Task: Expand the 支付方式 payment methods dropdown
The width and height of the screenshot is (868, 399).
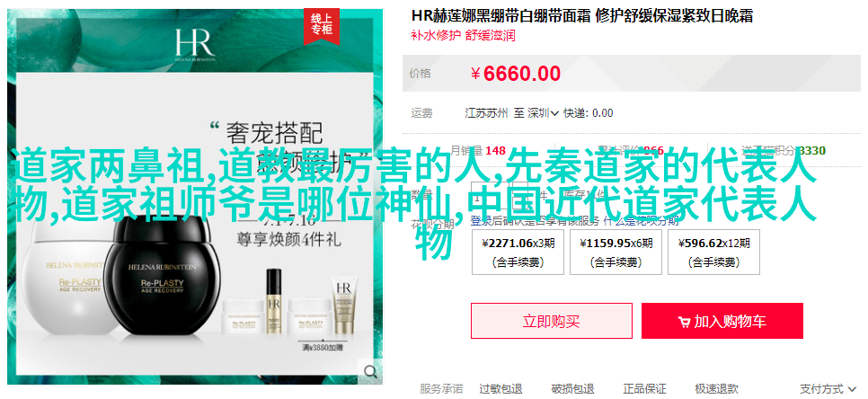Action: click(828, 389)
